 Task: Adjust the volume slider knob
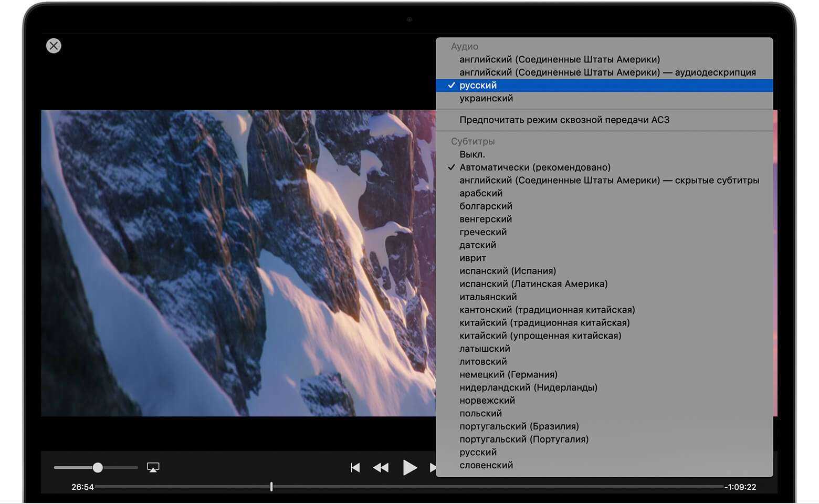click(x=98, y=467)
